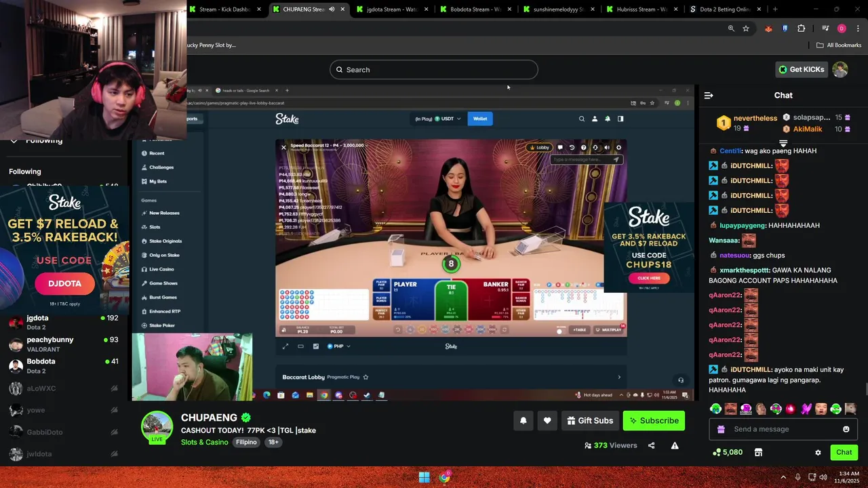Click the Windows Start button on the taskbar

(424, 477)
